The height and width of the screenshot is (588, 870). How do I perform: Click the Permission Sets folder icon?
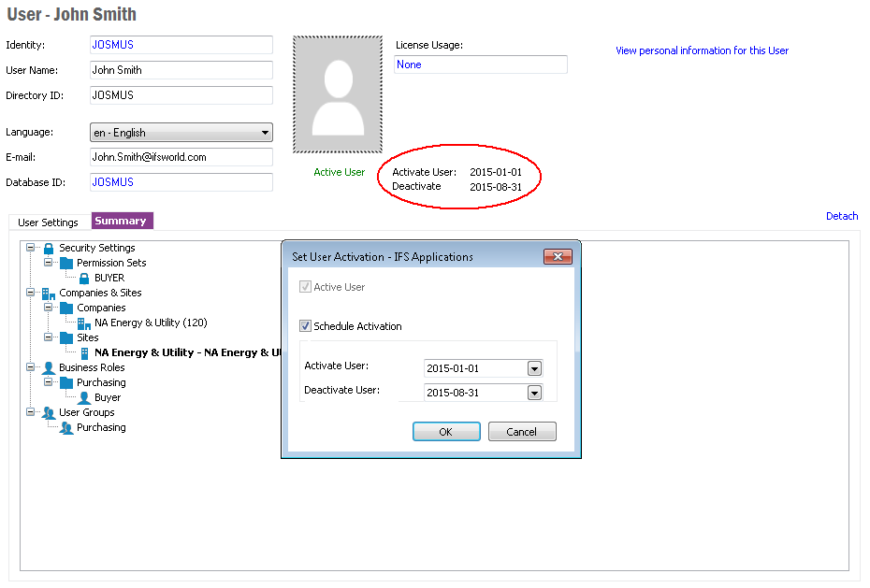66,263
